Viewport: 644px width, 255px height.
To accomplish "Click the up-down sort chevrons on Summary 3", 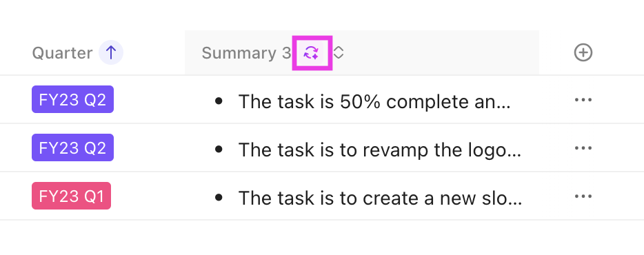I will pos(338,52).
